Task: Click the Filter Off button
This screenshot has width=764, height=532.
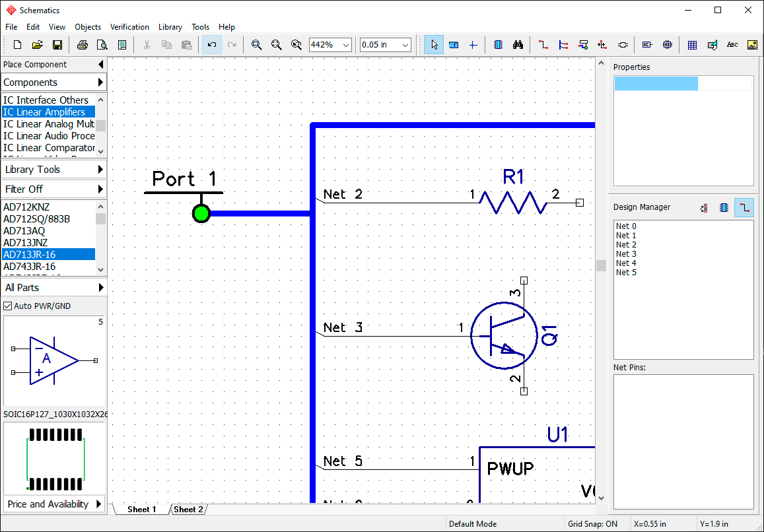Action: click(x=53, y=189)
